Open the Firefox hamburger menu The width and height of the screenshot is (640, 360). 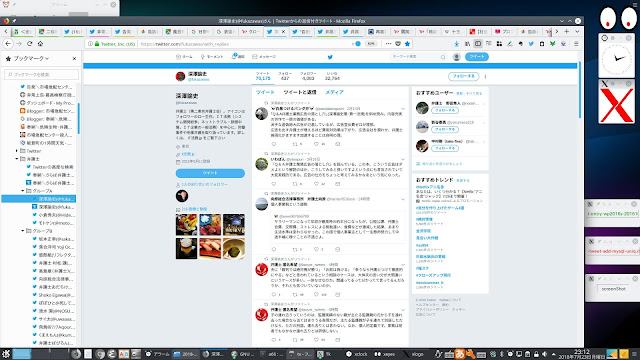(576, 44)
